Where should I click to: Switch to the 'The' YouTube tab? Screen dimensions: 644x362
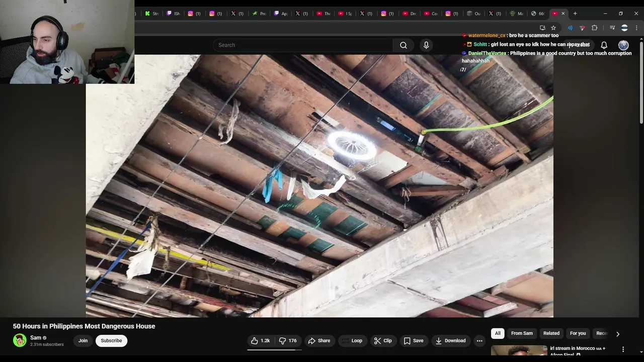click(324, 14)
